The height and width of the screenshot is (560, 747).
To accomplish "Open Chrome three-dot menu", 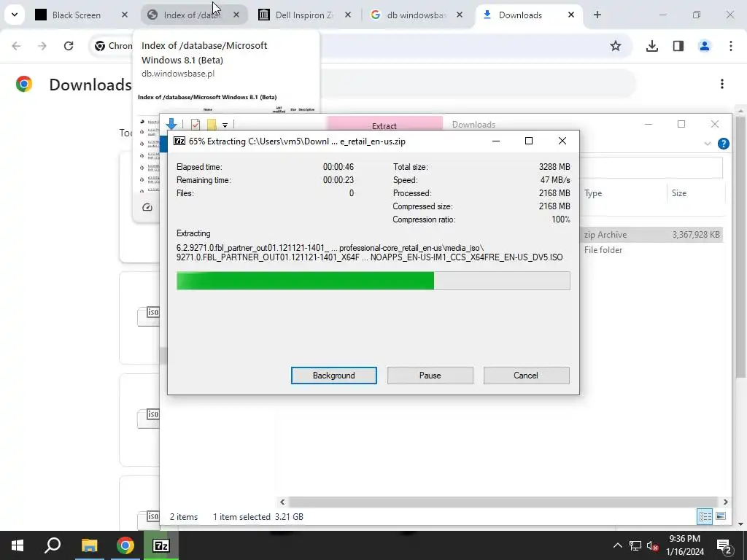I will (730, 46).
